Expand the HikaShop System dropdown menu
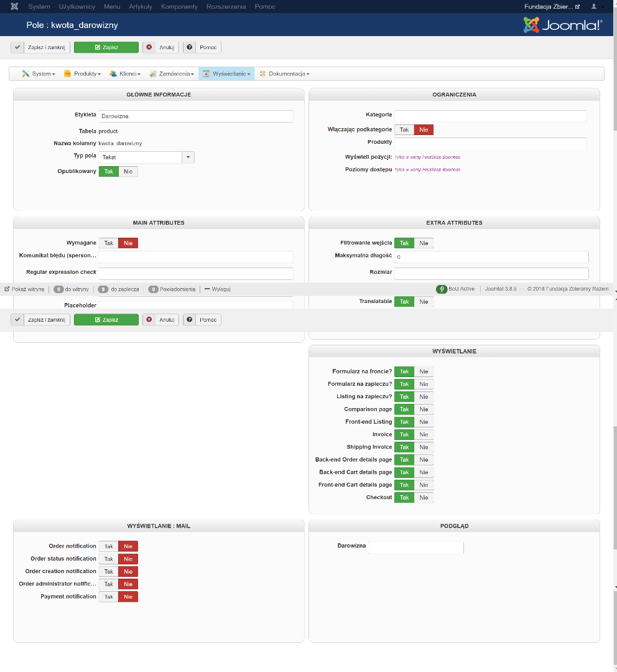 tap(39, 73)
